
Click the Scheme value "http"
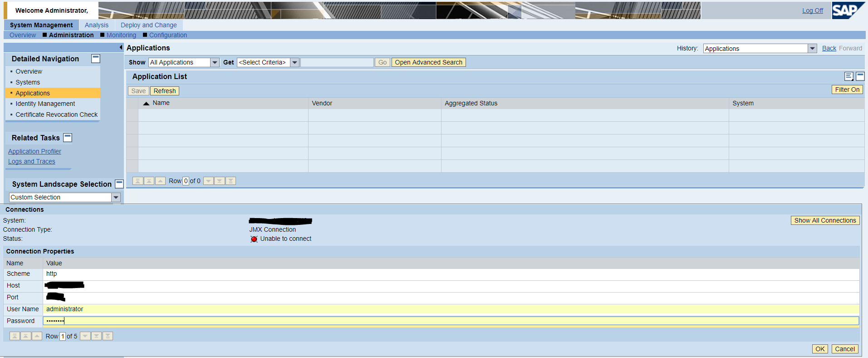point(51,274)
